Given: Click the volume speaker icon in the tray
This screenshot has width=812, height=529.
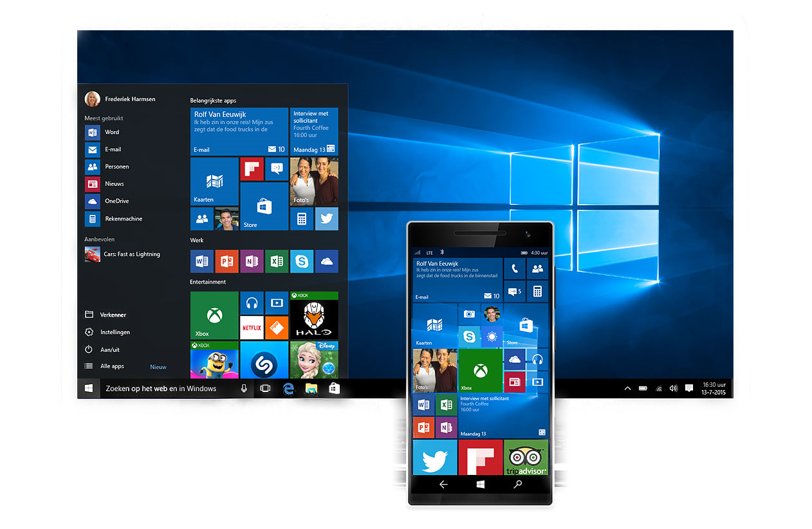Looking at the screenshot, I should pos(674,389).
